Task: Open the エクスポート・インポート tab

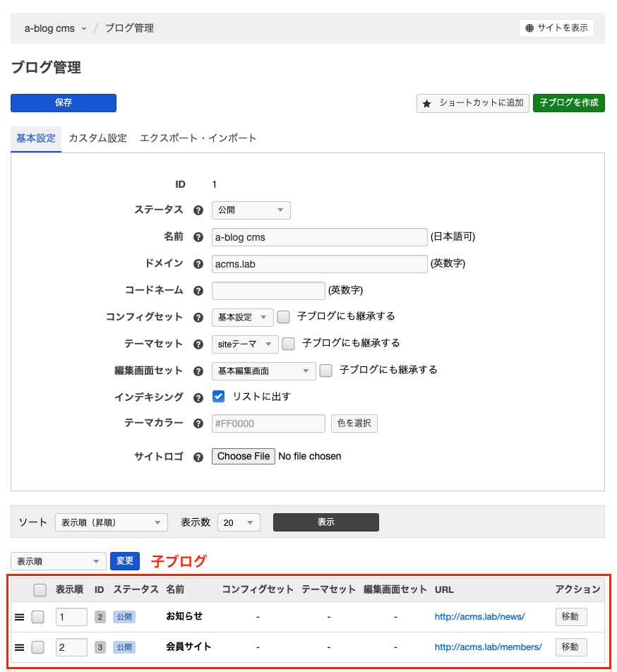Action: tap(198, 138)
